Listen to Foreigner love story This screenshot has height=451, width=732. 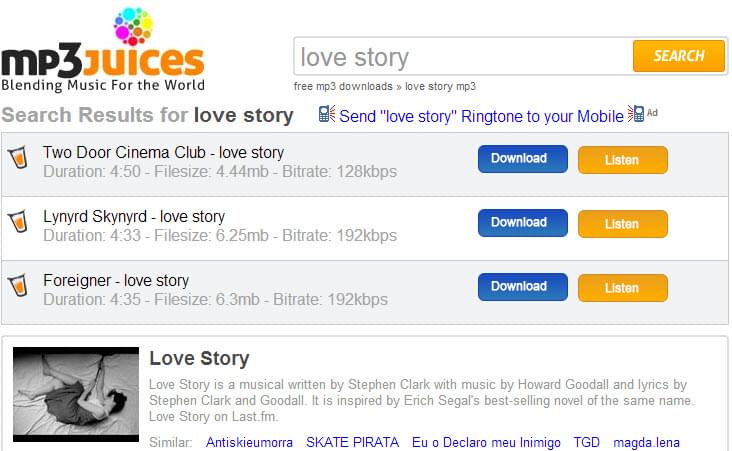(x=622, y=288)
